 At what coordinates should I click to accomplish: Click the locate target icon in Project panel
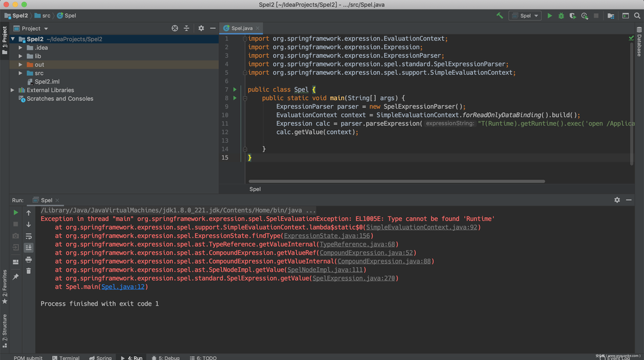coord(175,28)
